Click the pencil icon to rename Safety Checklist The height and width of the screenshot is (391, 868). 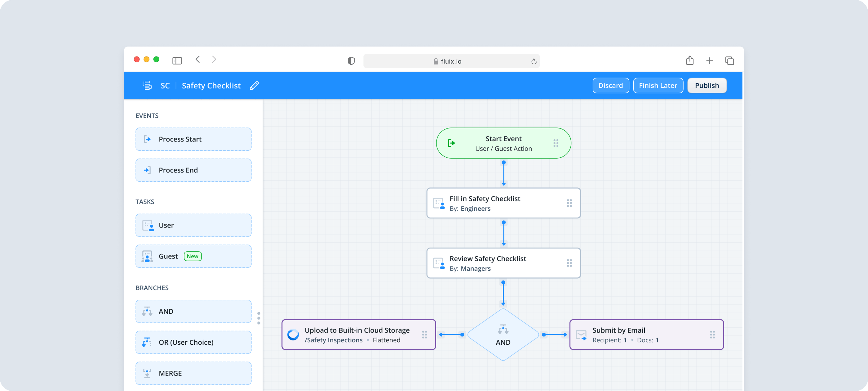(x=255, y=86)
